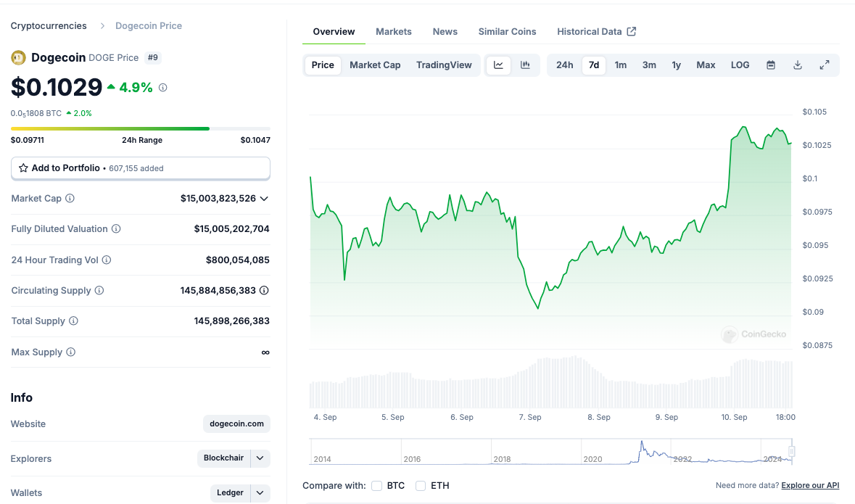This screenshot has height=504, width=855.
Task: Click the 145,898,266,383 total supply value
Action: point(232,321)
